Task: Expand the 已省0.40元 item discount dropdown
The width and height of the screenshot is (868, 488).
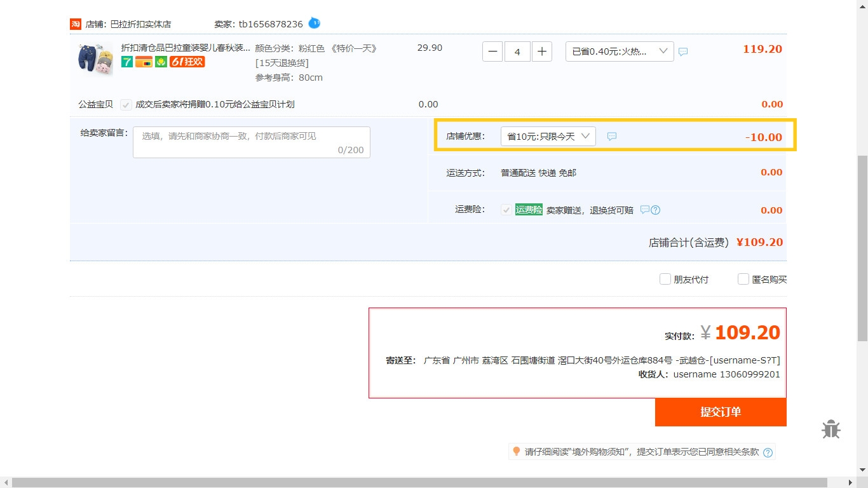Action: (620, 51)
